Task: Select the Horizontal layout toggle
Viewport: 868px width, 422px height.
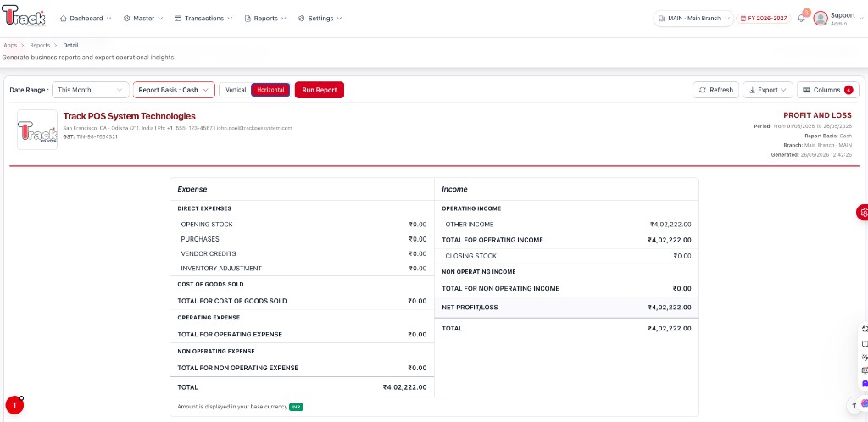Action: 270,90
